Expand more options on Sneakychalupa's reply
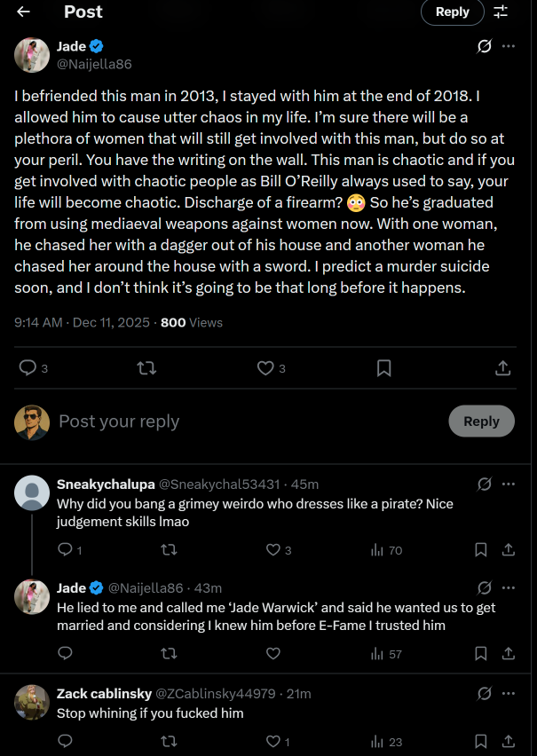 click(x=509, y=484)
